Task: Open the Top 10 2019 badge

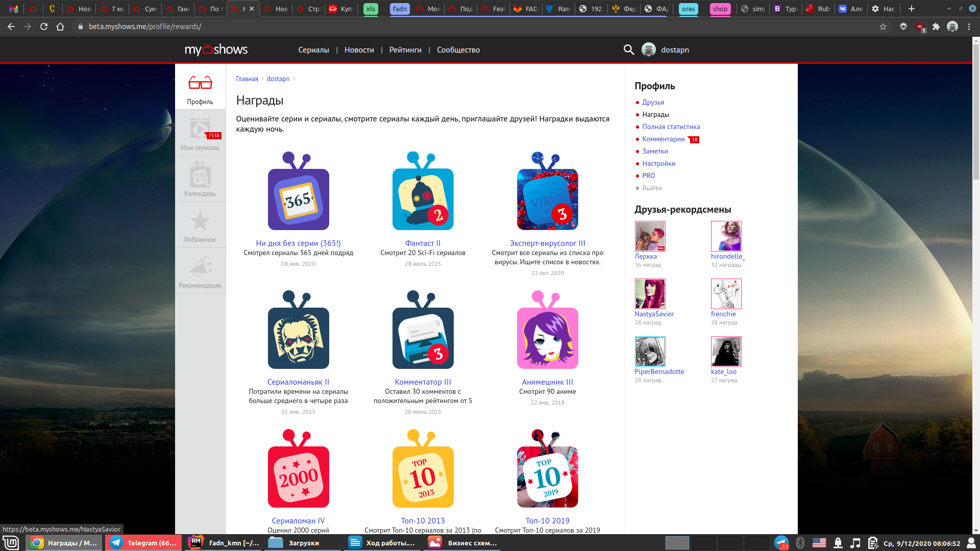Action: point(548,469)
